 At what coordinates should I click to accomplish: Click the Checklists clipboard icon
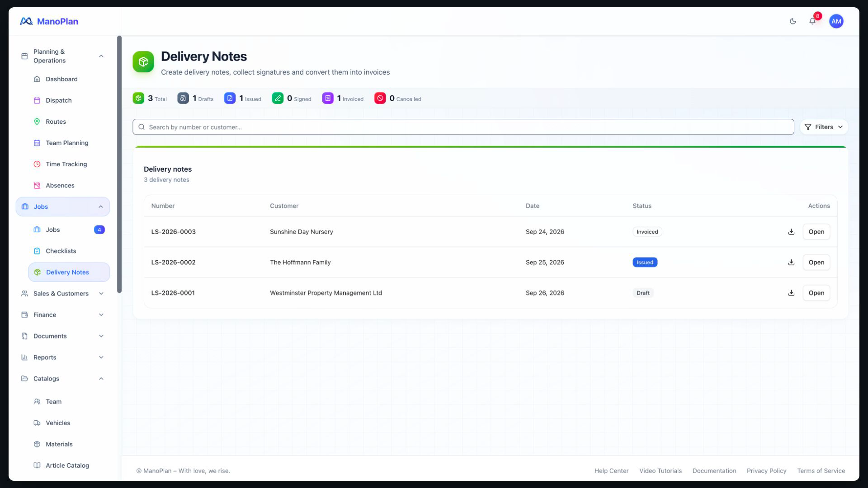37,251
